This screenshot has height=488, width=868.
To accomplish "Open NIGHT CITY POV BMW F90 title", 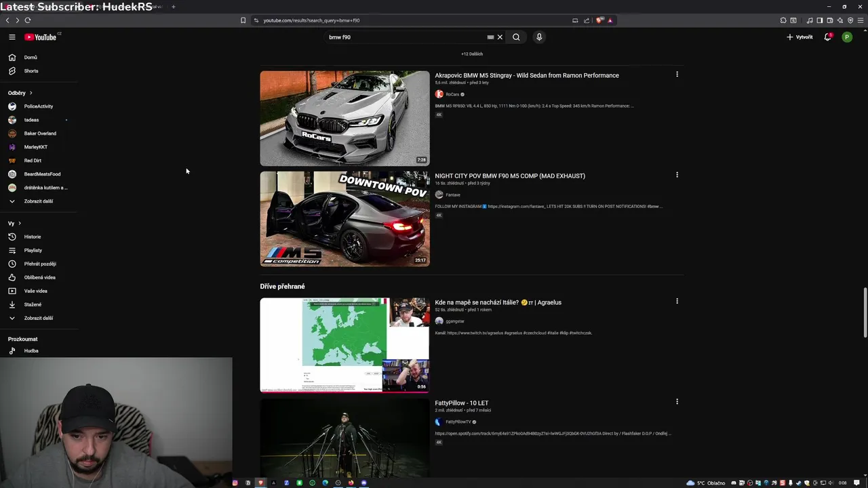I will click(x=510, y=176).
